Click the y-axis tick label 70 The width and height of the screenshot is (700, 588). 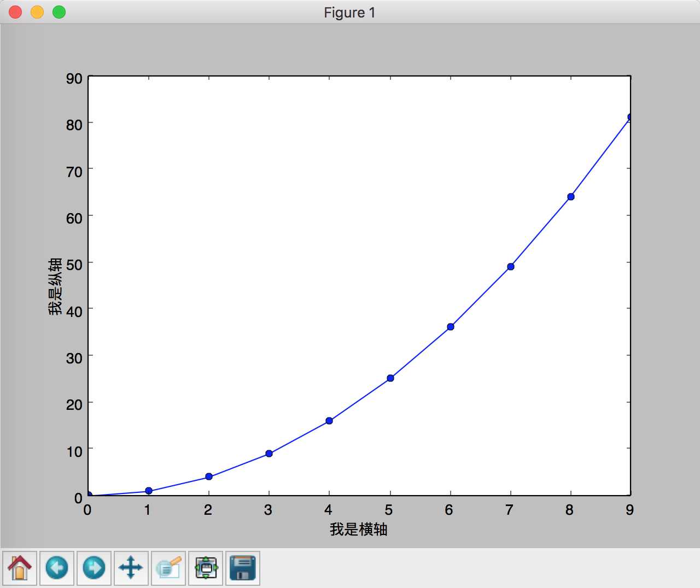(74, 172)
